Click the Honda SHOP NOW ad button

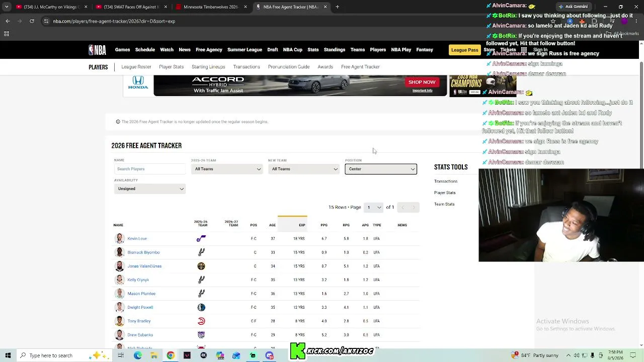tap(422, 82)
